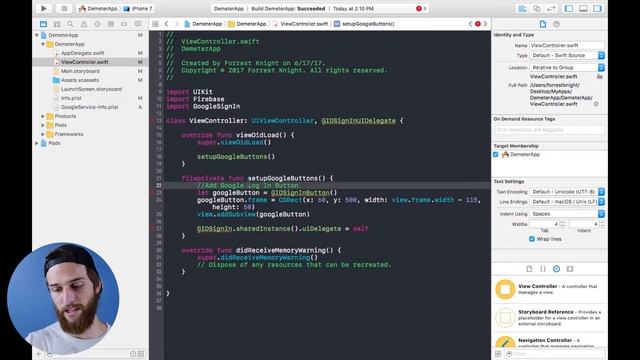Show the Quick Help inspector
The height and width of the screenshot is (360, 640).
[x=556, y=24]
